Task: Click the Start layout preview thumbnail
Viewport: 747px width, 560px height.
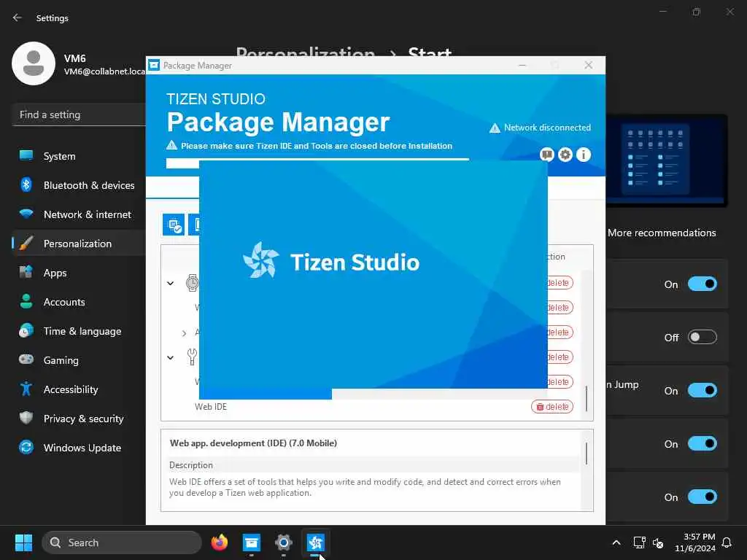Action: tap(667, 160)
